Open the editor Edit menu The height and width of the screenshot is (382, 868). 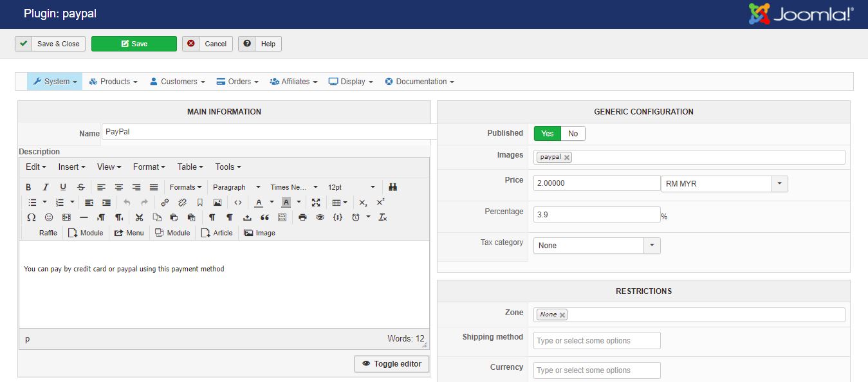click(36, 167)
